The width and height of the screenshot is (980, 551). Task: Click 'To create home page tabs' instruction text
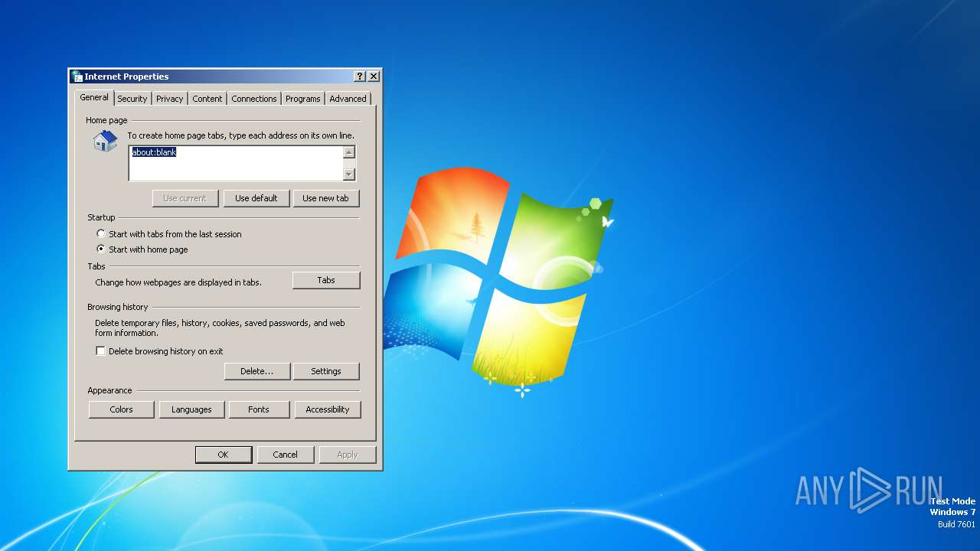pyautogui.click(x=240, y=135)
